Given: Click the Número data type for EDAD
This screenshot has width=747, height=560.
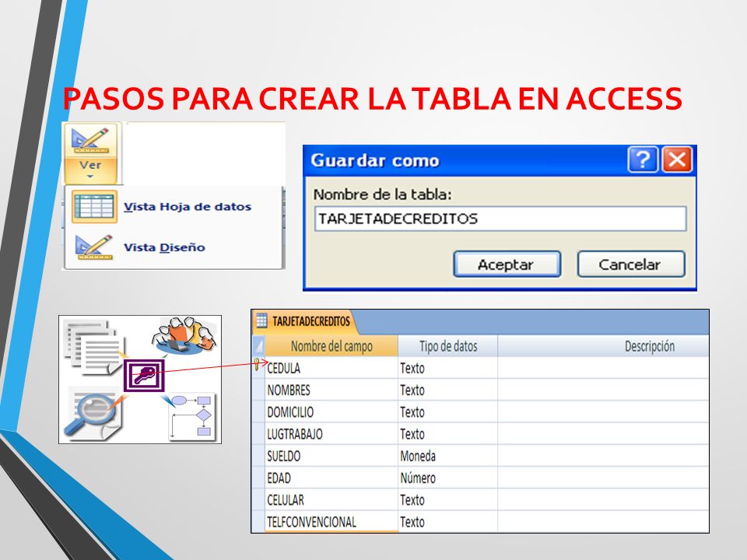Looking at the screenshot, I should [x=418, y=478].
